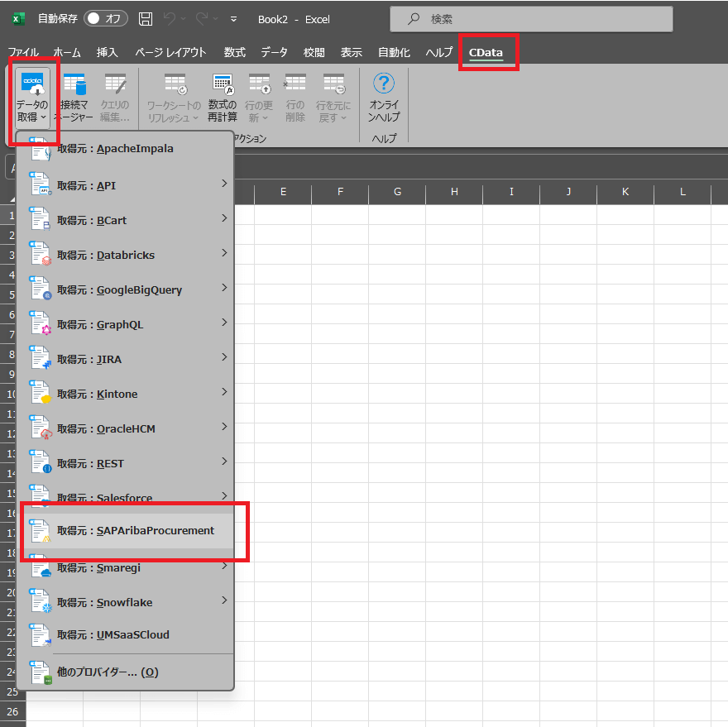The height and width of the screenshot is (727, 728).
Task: Select column H header
Action: pos(454,192)
